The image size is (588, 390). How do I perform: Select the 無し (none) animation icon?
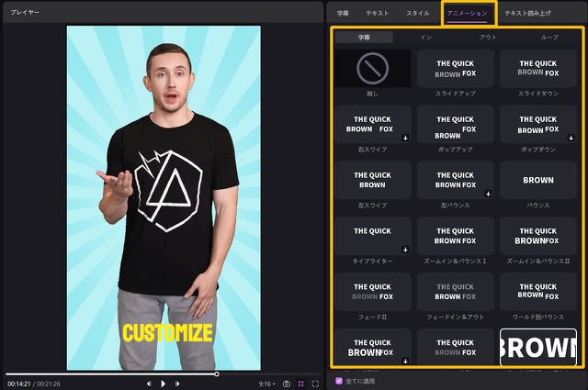373,69
